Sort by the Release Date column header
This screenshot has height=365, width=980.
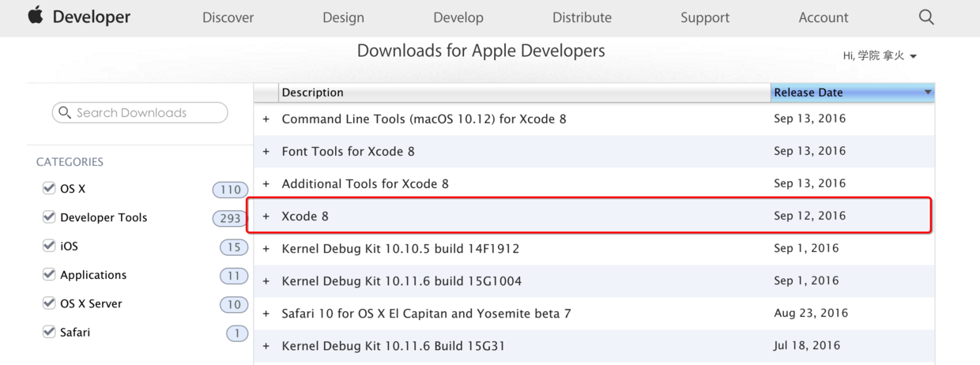853,92
